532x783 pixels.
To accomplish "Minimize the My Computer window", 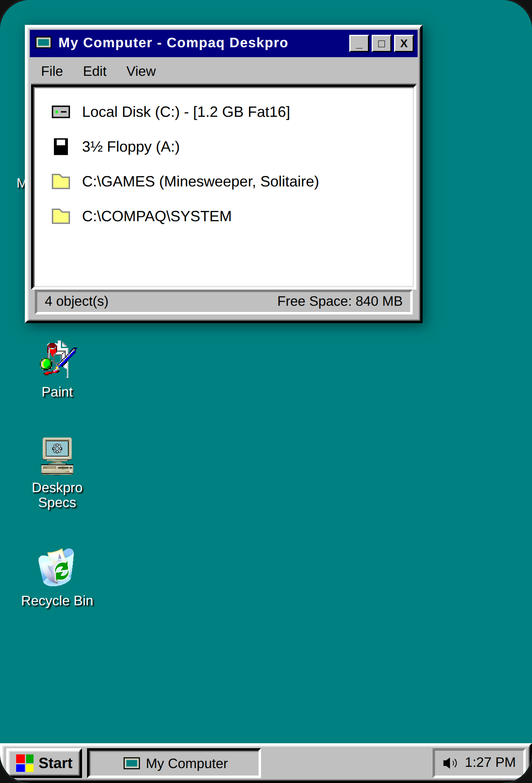I will click(x=359, y=43).
